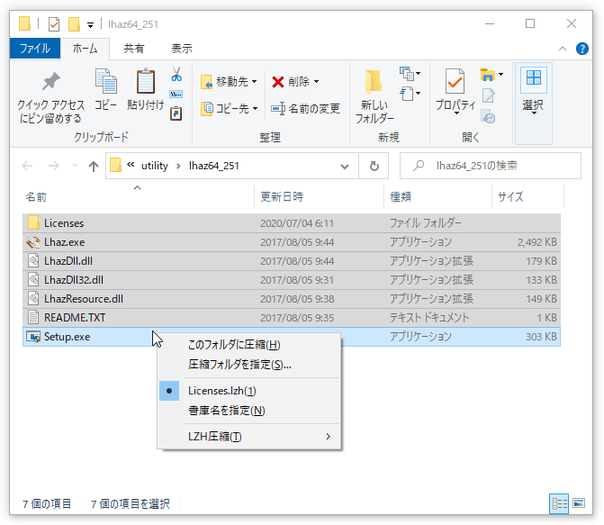Click the Back navigation arrow
This screenshot has width=604, height=525.
point(27,166)
